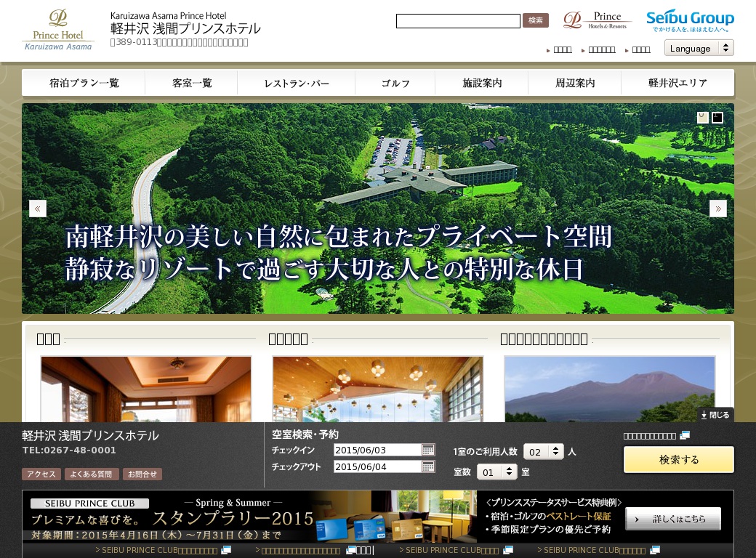Open the Language dropdown

tap(699, 48)
